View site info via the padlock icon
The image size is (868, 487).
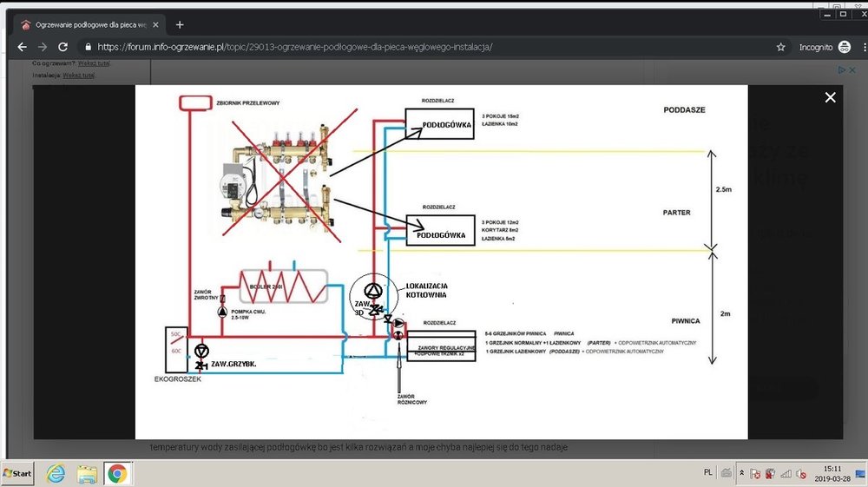[87, 47]
